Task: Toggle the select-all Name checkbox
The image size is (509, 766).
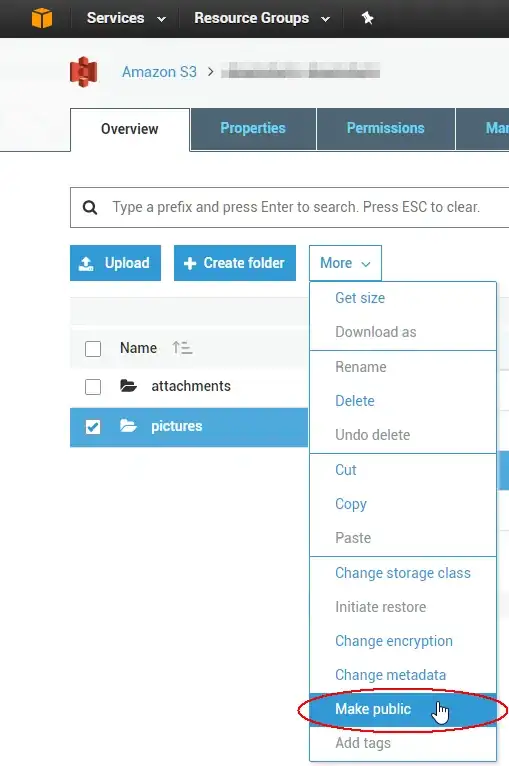Action: [93, 349]
